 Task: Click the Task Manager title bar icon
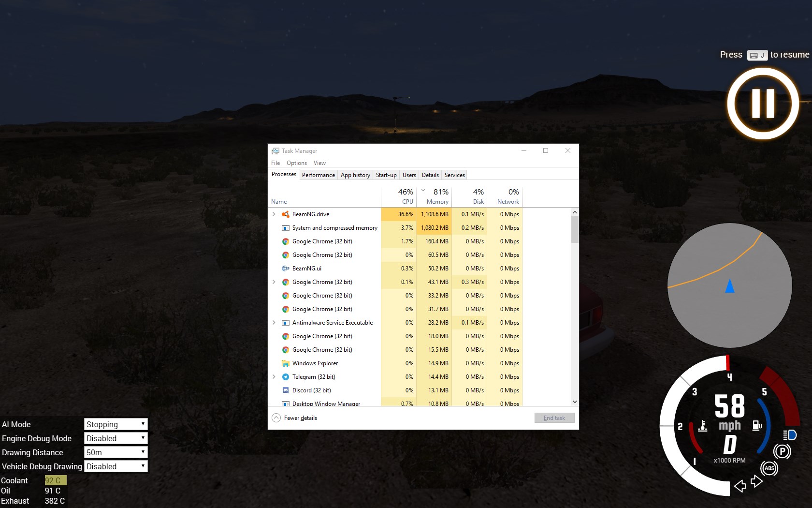[275, 151]
